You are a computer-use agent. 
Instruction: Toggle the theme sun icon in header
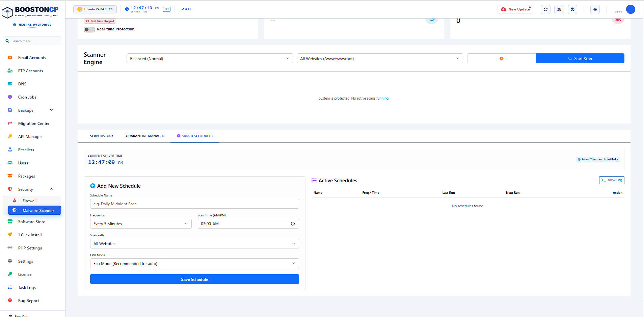(x=595, y=9)
